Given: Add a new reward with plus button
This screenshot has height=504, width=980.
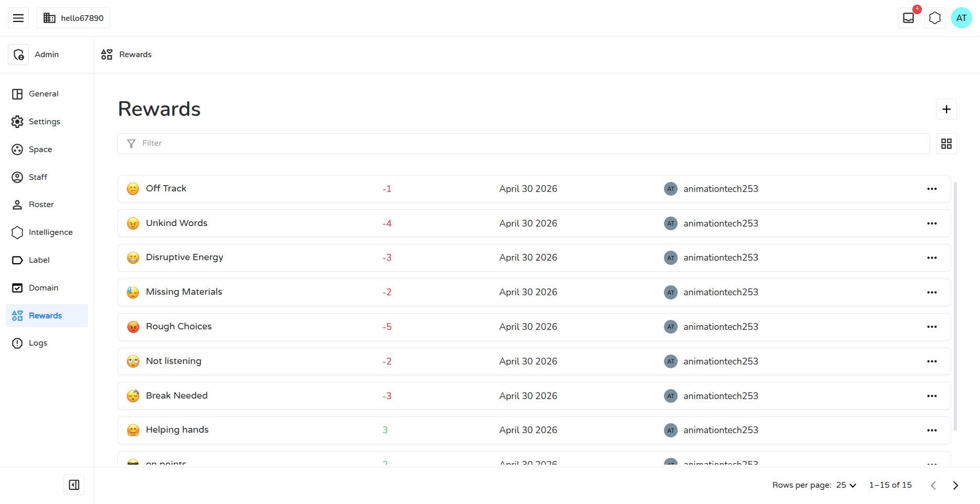Looking at the screenshot, I should pos(946,109).
